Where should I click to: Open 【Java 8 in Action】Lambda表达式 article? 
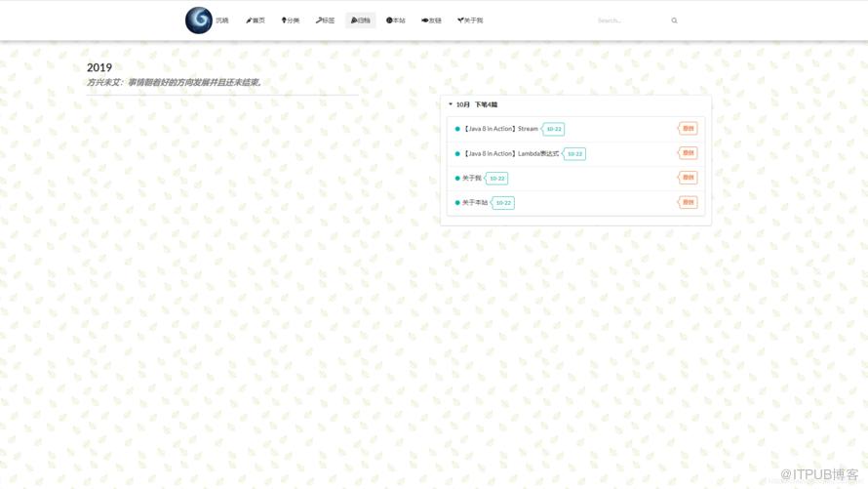point(511,153)
